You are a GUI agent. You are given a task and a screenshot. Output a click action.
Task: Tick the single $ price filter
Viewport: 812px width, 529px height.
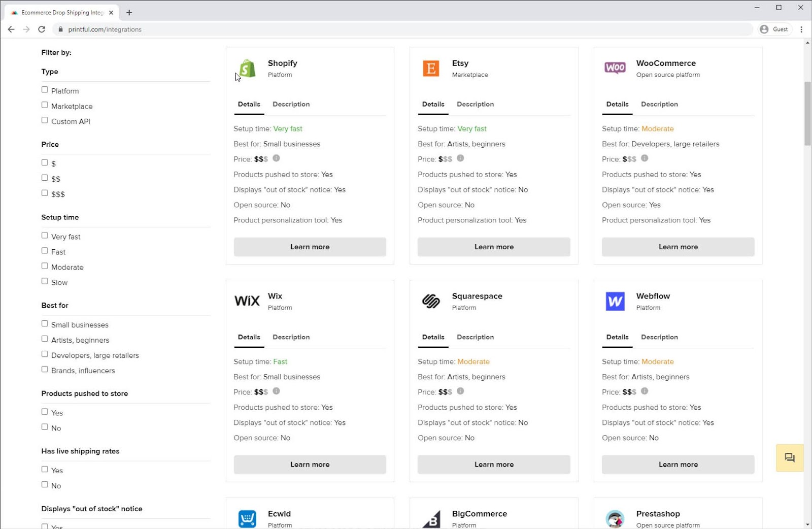pos(45,162)
